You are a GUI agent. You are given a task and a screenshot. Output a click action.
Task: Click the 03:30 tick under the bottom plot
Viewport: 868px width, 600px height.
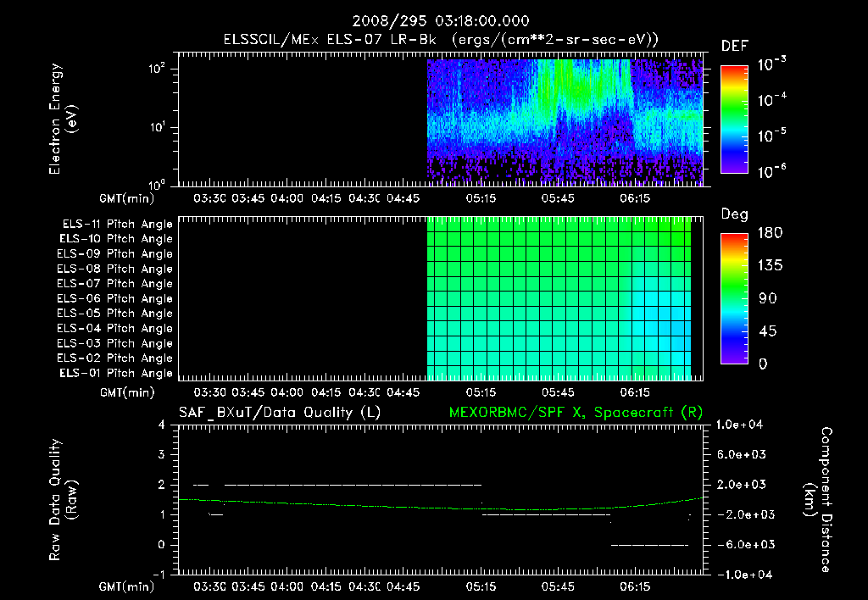point(210,586)
